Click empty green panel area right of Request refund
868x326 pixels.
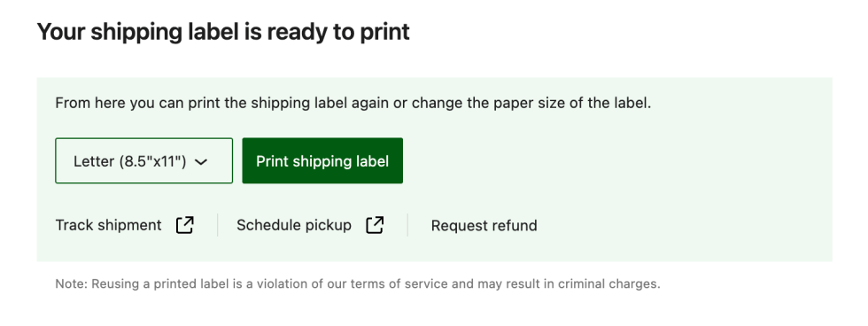pos(681,225)
